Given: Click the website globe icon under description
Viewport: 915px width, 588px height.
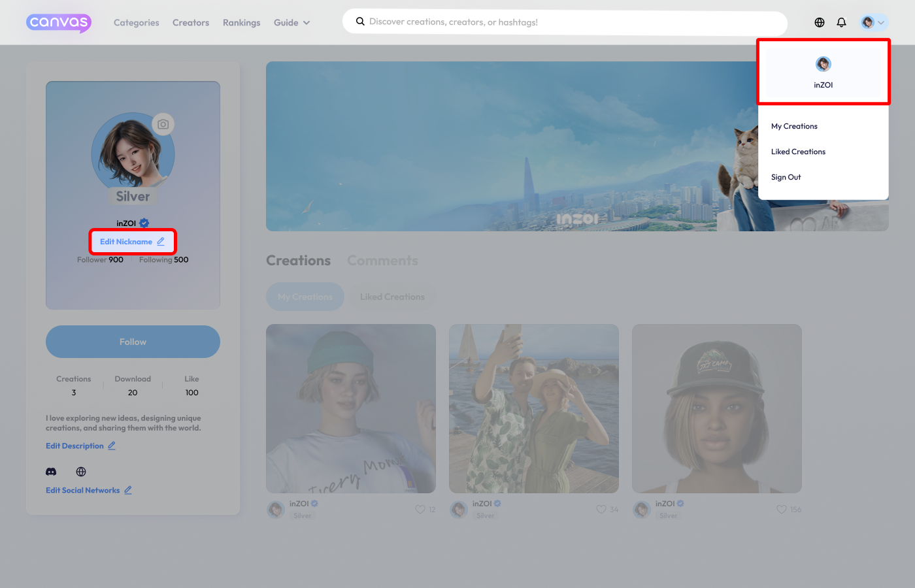Looking at the screenshot, I should tap(81, 472).
